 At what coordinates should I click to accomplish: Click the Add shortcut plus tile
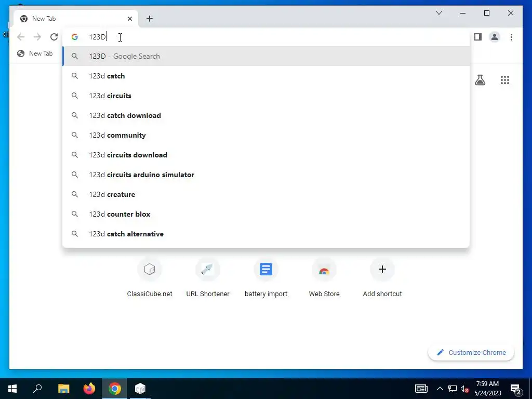coord(382,277)
